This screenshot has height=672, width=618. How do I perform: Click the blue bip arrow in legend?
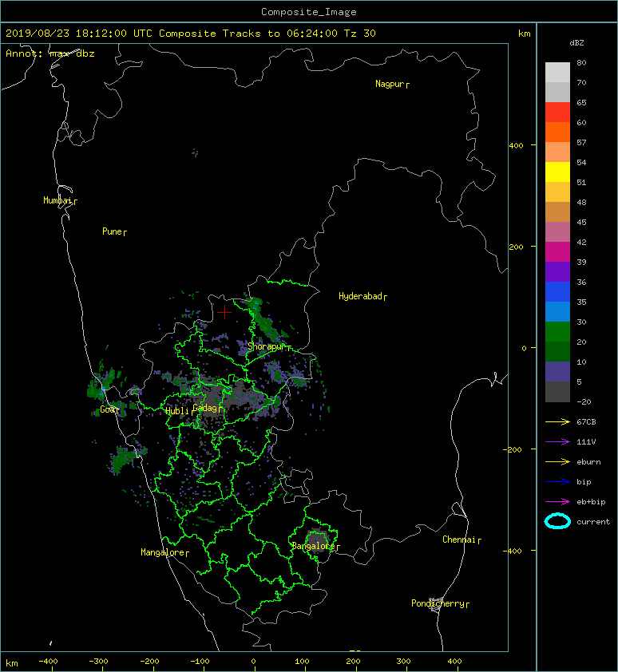(557, 482)
